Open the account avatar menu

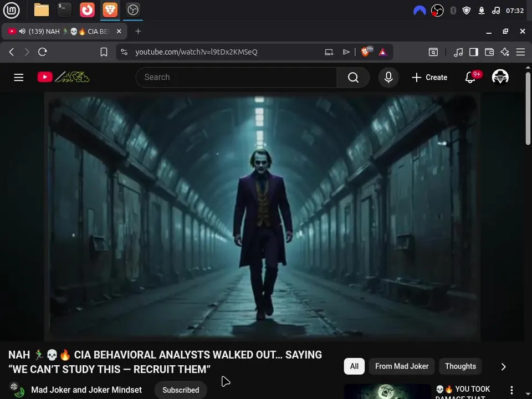500,78
